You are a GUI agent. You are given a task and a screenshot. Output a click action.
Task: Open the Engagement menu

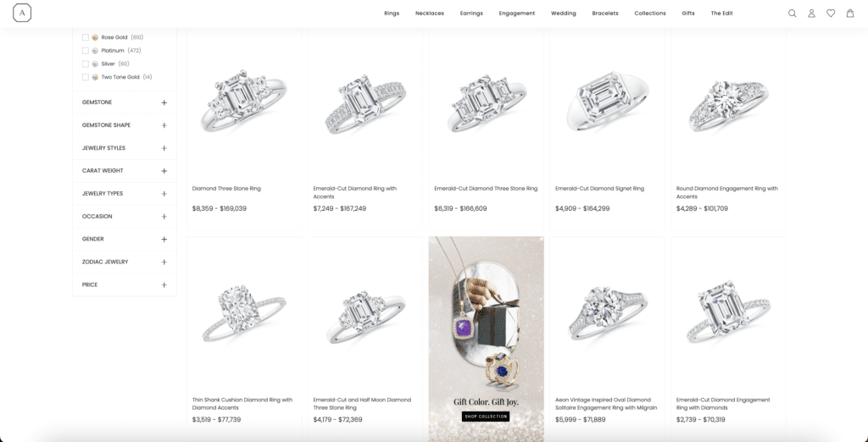pyautogui.click(x=516, y=14)
